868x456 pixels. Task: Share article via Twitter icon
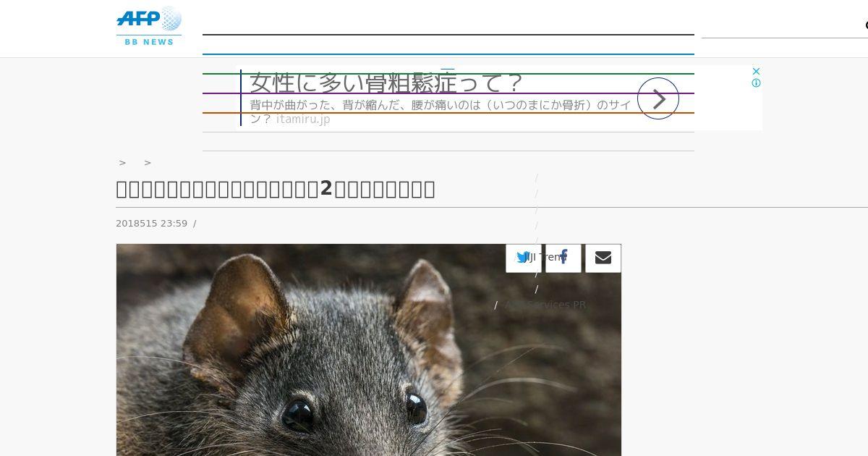tap(524, 258)
